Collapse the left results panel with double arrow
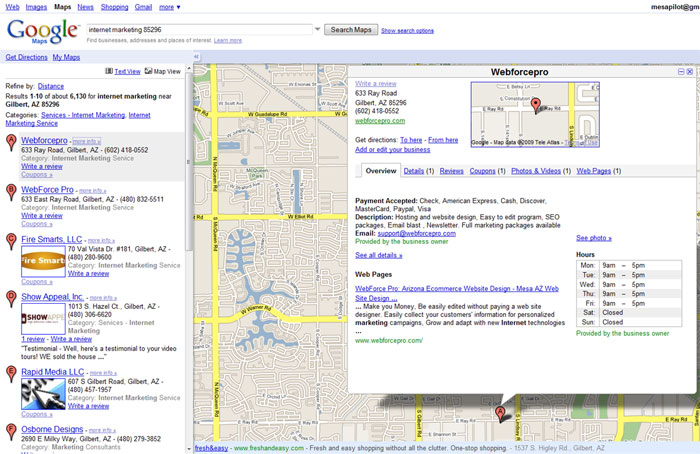The width and height of the screenshot is (700, 454). point(196,57)
